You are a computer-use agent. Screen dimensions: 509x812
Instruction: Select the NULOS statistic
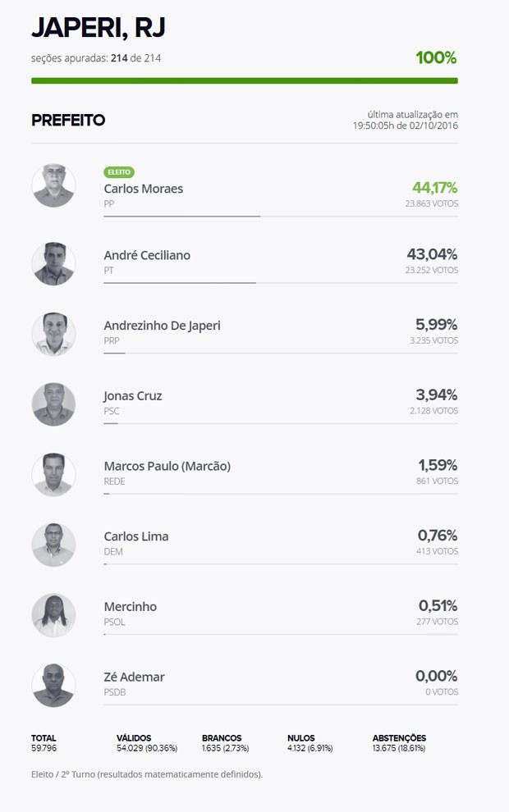[x=310, y=743]
